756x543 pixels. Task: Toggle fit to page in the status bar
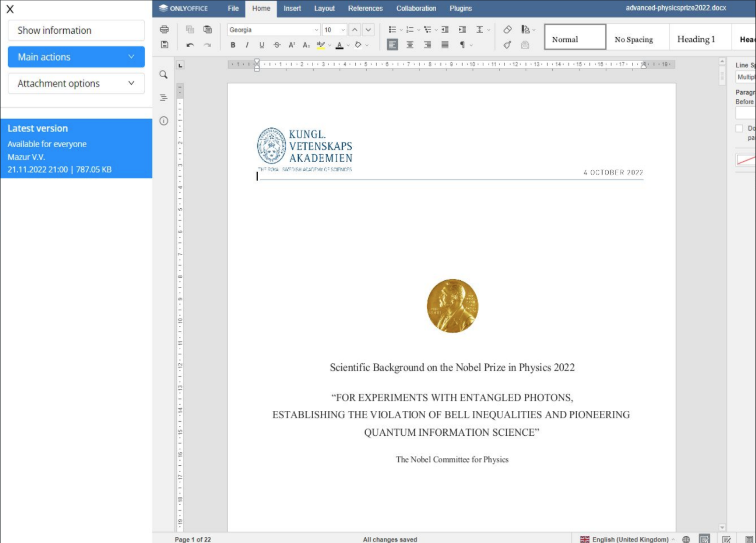pyautogui.click(x=749, y=539)
